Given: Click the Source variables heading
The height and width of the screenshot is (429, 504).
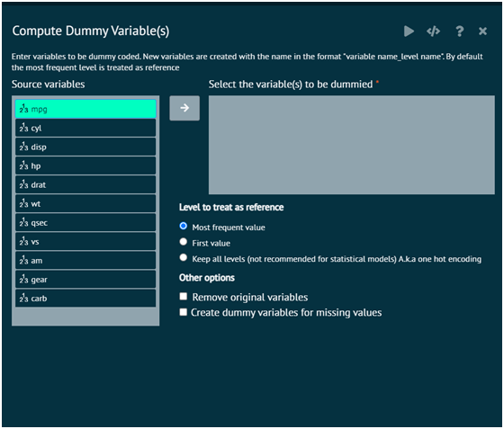Looking at the screenshot, I should coord(49,85).
